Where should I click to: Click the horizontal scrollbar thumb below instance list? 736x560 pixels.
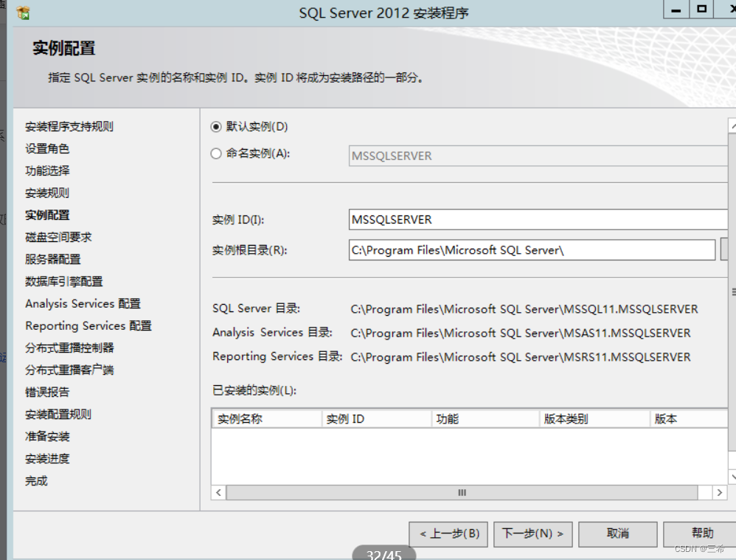tap(462, 492)
